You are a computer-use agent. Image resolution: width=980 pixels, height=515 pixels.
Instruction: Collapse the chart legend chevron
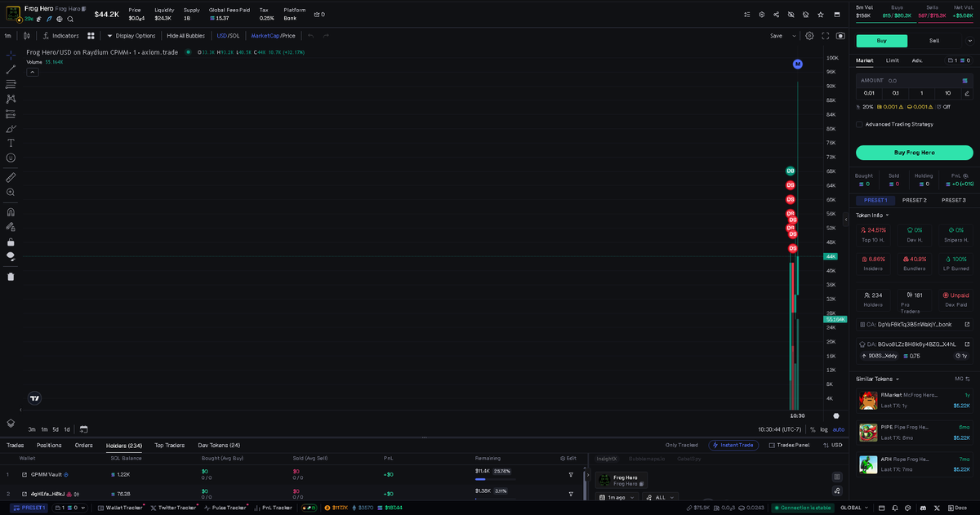(33, 72)
